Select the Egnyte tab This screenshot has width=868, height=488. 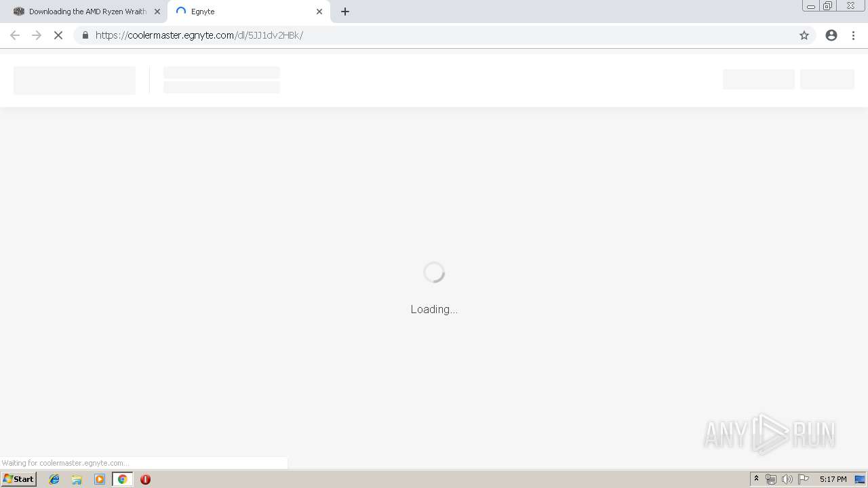(249, 12)
